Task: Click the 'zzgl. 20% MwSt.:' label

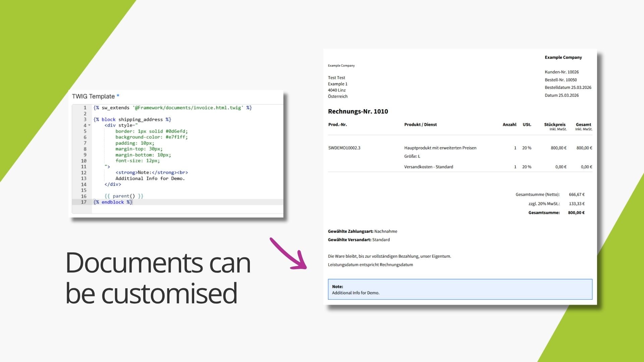Action: [544, 204]
